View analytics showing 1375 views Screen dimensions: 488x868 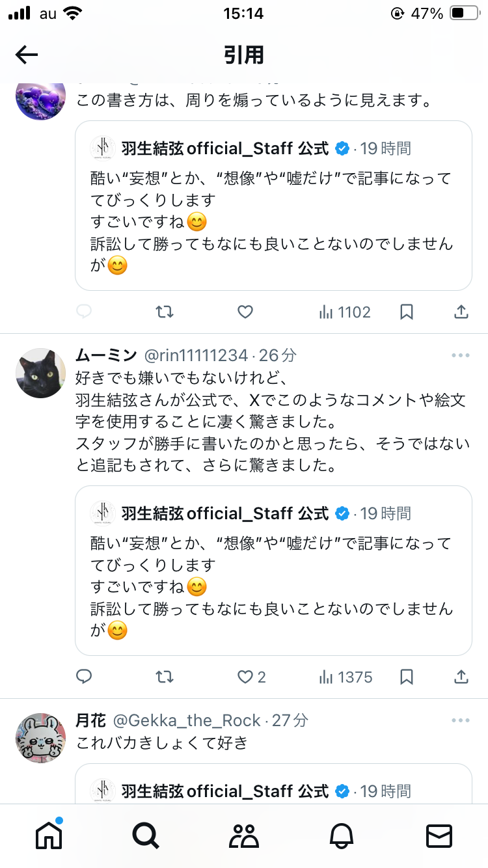(x=346, y=677)
